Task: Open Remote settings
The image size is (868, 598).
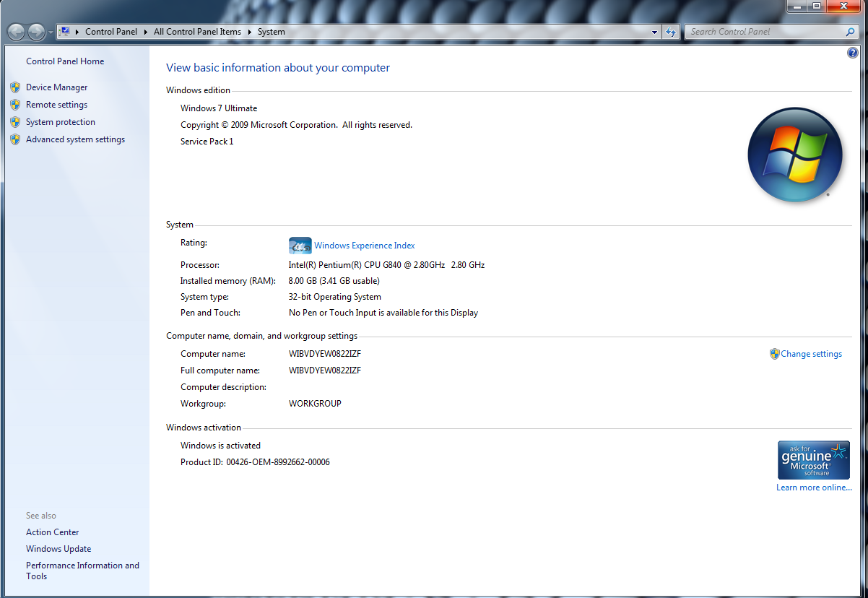Action: pos(56,105)
